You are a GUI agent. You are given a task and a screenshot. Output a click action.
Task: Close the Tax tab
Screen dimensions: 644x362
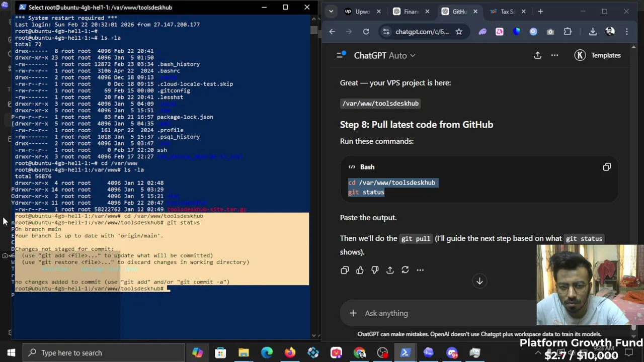tap(523, 12)
